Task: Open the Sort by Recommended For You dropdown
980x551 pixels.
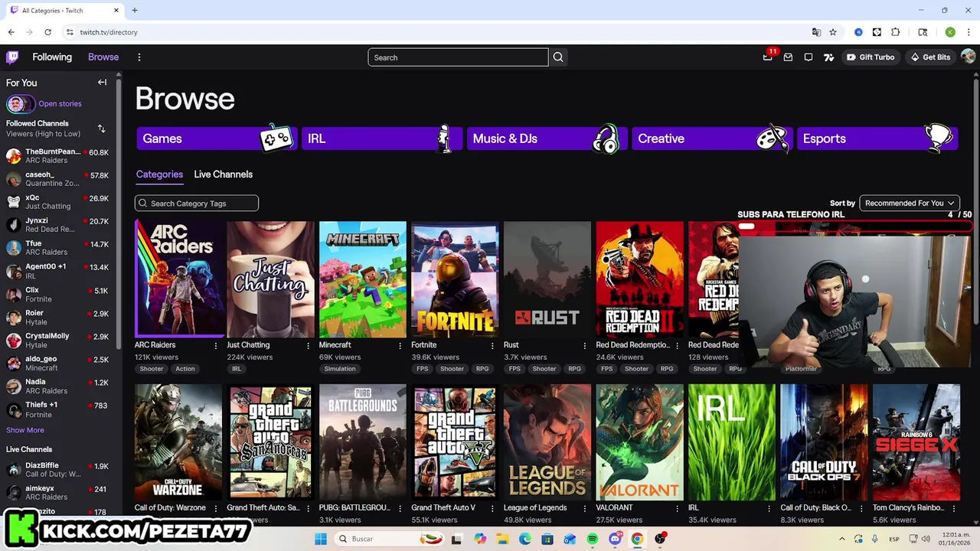Action: coord(910,203)
